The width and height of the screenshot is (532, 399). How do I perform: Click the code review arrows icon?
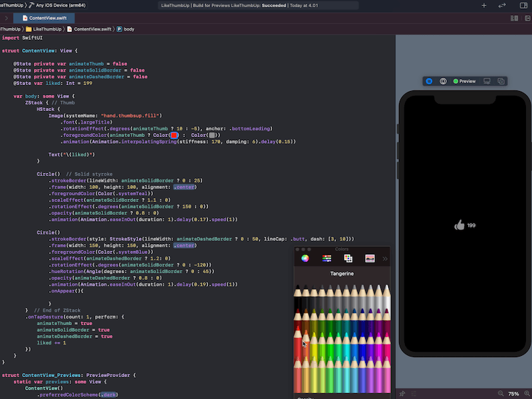coord(501,5)
